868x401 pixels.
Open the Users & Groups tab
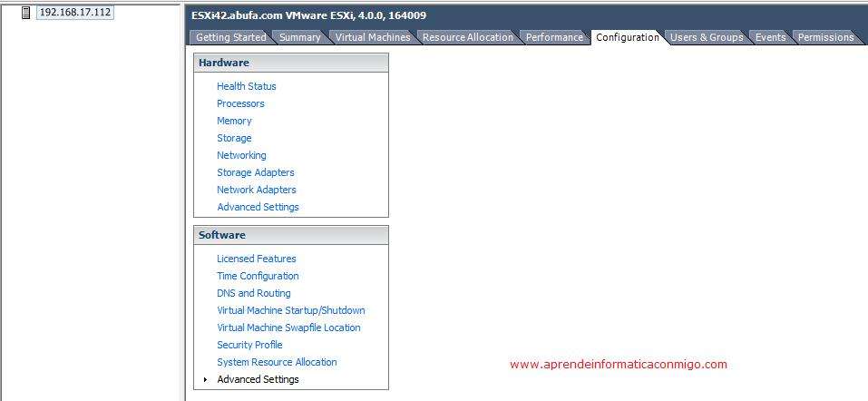coord(707,37)
